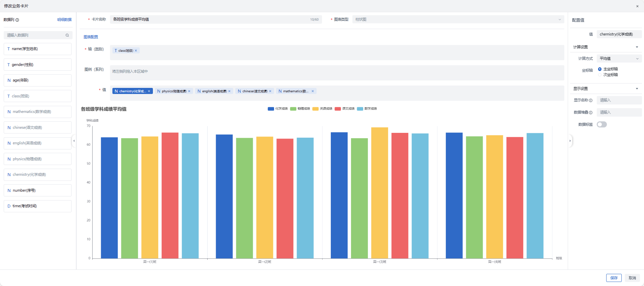Click the 保存 button
This screenshot has height=286, width=644.
pos(614,278)
